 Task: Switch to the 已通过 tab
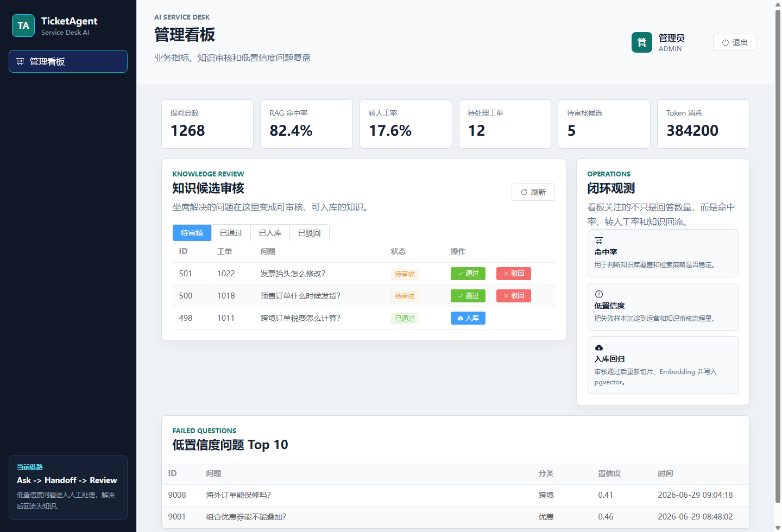click(x=231, y=233)
